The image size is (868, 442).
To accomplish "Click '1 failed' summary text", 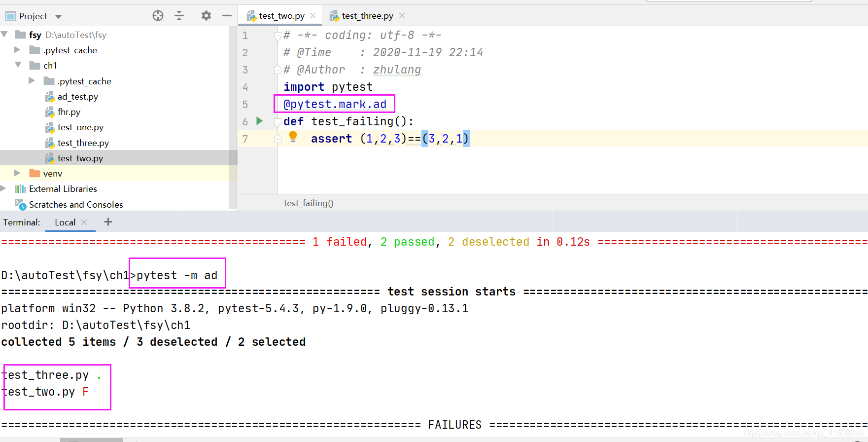I will pos(340,242).
